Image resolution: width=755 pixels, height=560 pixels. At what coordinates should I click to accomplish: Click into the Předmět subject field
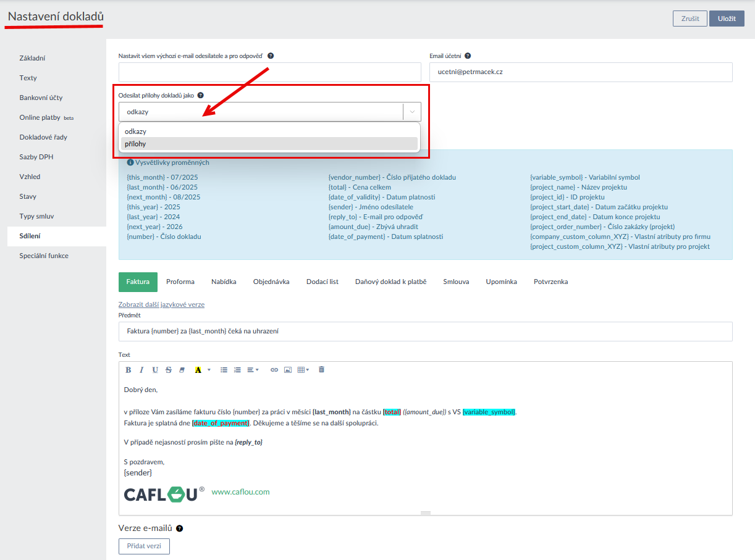(x=425, y=332)
